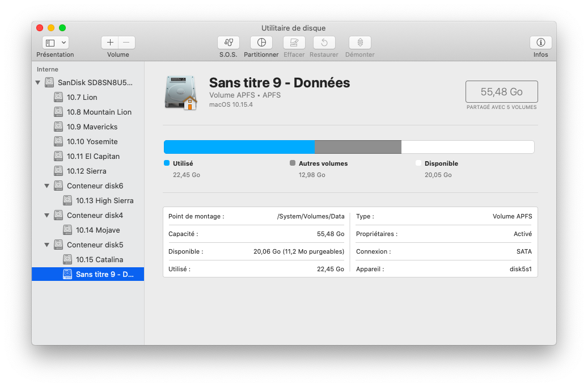
Task: Click the large home drive icon in header
Action: pos(181,92)
